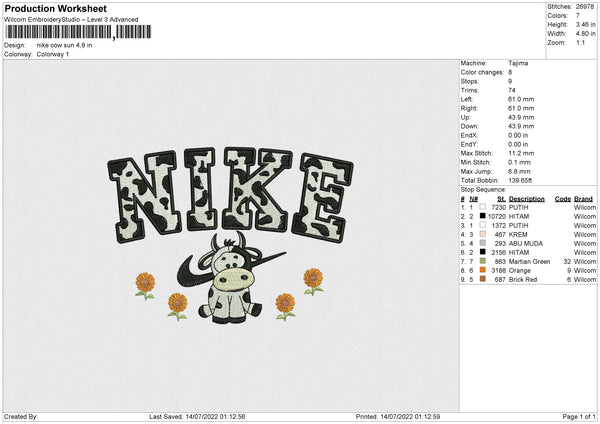The height and width of the screenshot is (424, 600).
Task: Click the Max Jump value "6.8 mm"
Action: pyautogui.click(x=520, y=171)
